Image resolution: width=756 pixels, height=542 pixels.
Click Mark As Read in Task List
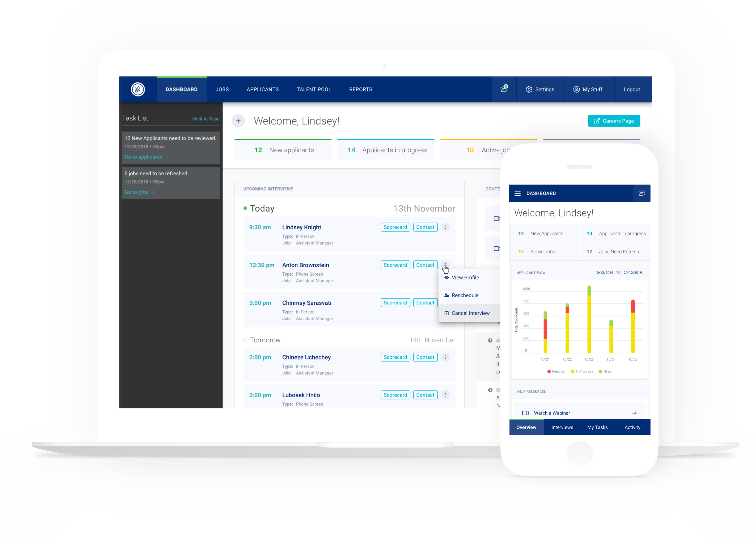[206, 119]
